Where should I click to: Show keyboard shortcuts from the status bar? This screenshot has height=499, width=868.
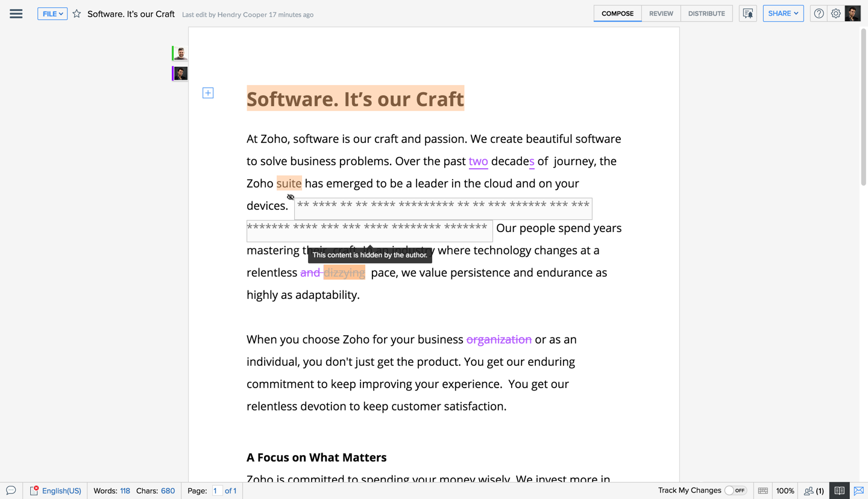coord(763,491)
